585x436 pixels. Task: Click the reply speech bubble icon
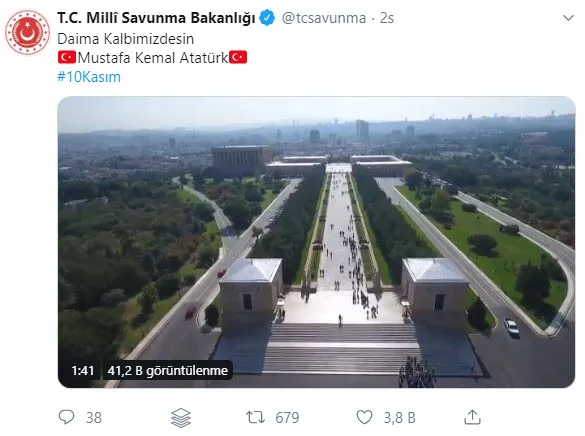coord(67,417)
